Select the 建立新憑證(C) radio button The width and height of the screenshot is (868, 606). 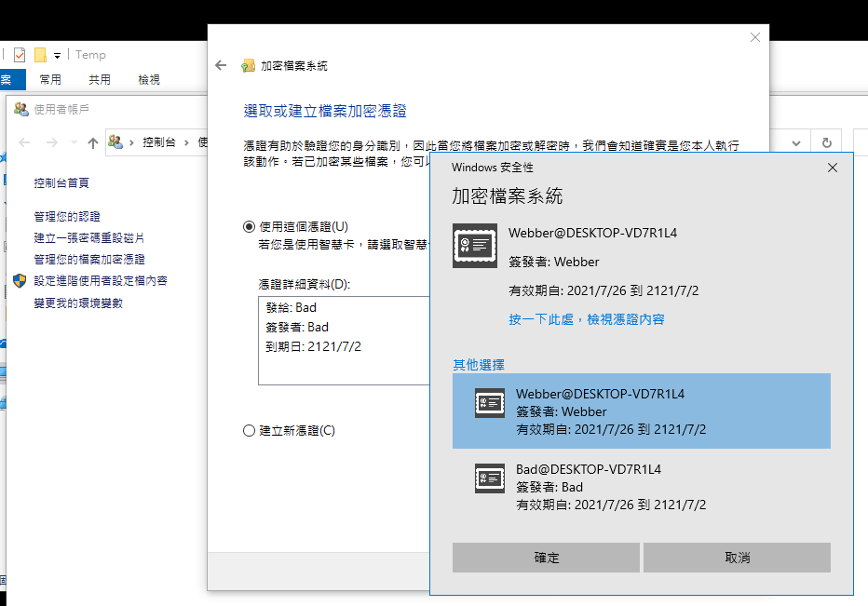point(249,430)
